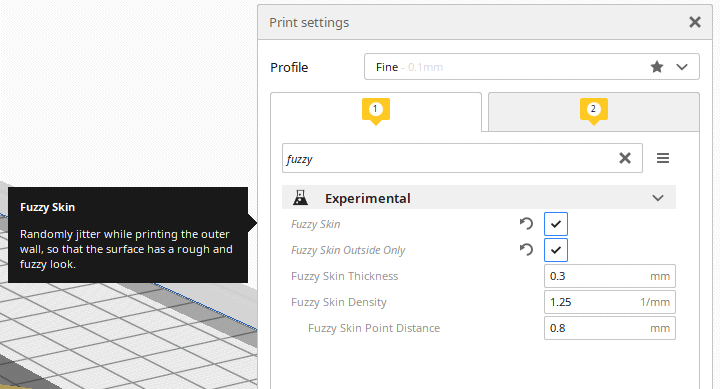Click the Fuzzy Skin Thickness label

(344, 276)
